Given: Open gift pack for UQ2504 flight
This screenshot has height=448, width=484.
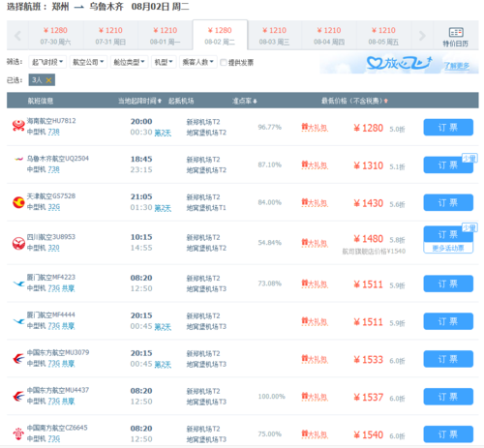Looking at the screenshot, I should point(315,165).
